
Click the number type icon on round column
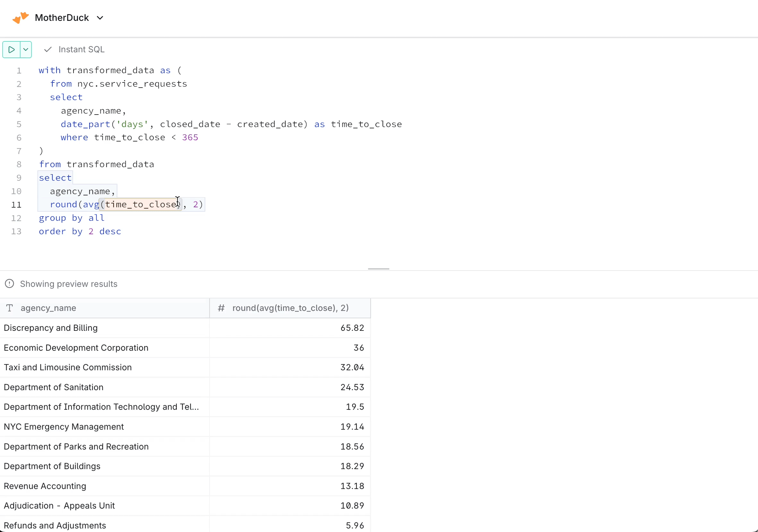pyautogui.click(x=221, y=308)
